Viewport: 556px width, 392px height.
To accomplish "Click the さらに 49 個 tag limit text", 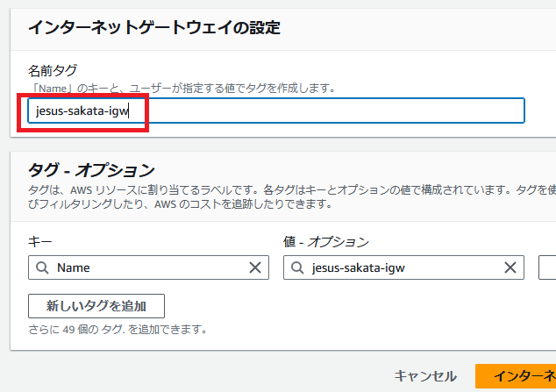I will coord(118,330).
